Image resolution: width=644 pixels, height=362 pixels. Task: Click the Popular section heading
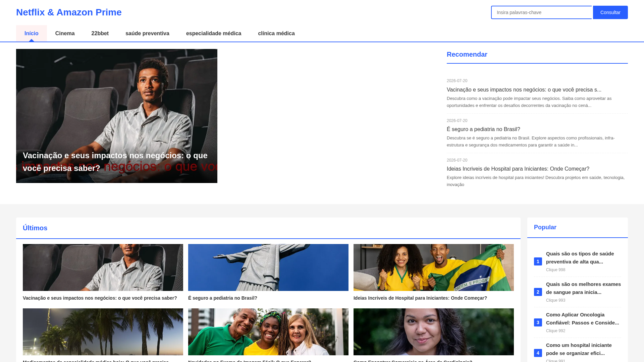click(545, 227)
